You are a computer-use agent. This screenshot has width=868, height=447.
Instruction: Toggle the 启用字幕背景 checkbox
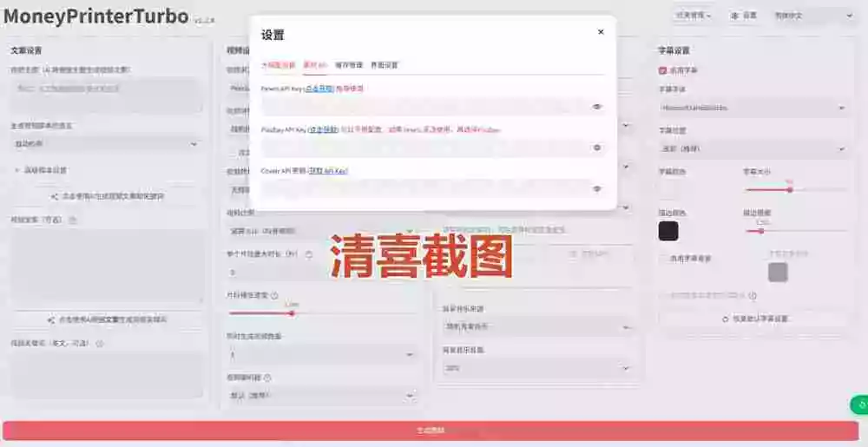(662, 259)
